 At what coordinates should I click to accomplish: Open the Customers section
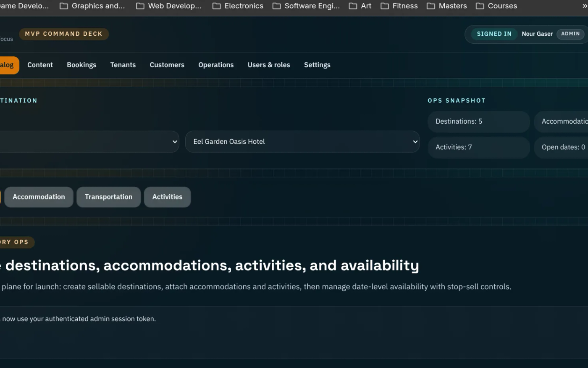pyautogui.click(x=167, y=65)
